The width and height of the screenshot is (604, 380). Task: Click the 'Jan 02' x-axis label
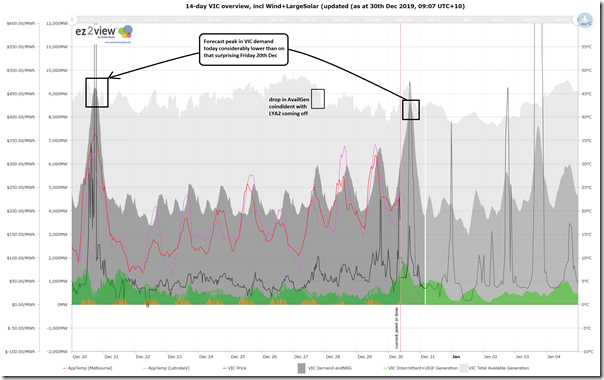coord(490,357)
